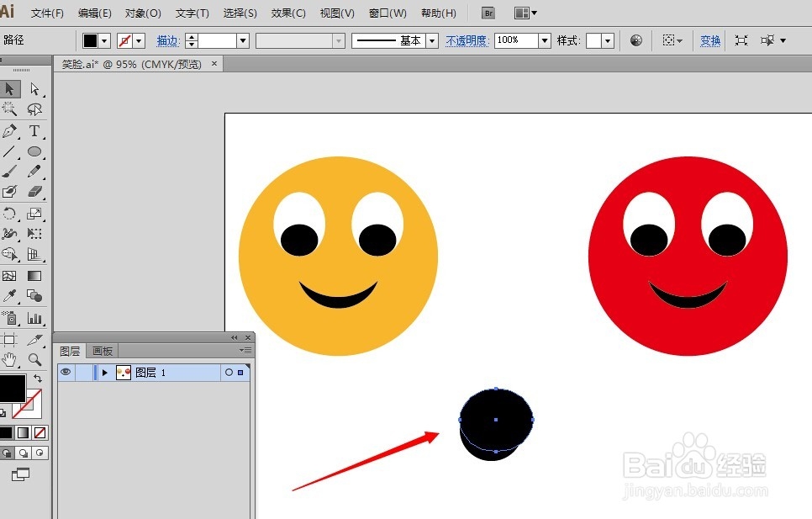812x519 pixels.
Task: Click the black fill color box
Action: click(12, 389)
